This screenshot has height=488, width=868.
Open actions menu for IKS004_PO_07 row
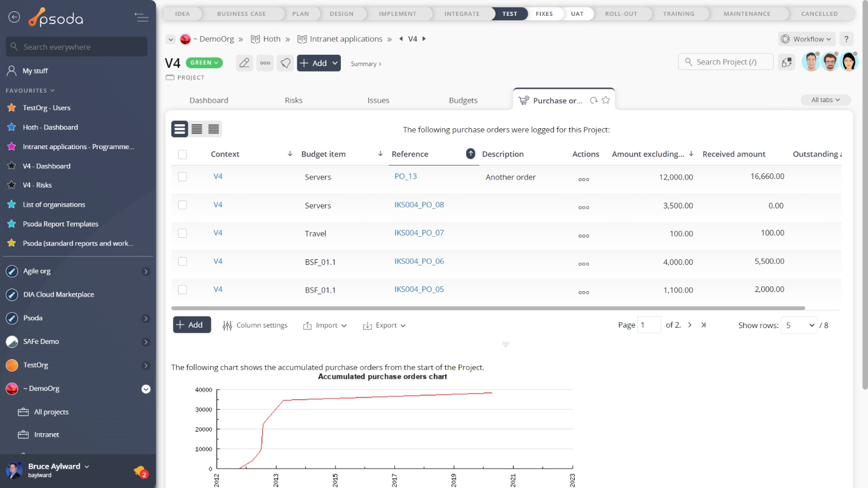tap(584, 236)
